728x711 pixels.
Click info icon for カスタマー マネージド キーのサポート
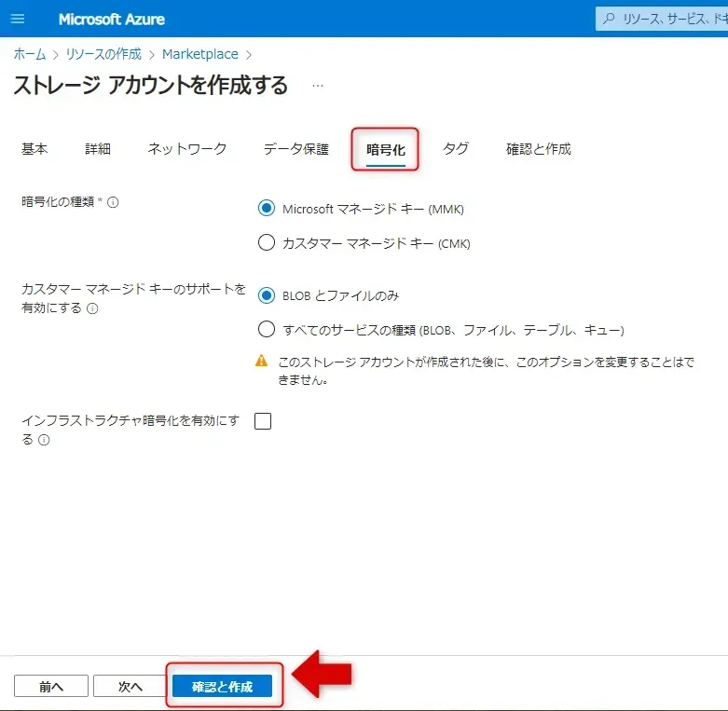(92, 309)
